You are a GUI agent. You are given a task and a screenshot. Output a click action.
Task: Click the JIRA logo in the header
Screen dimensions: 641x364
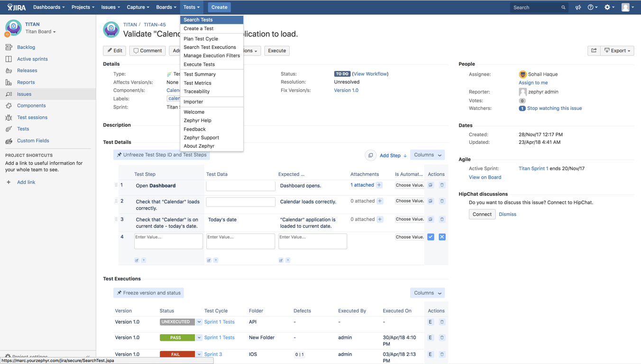tap(17, 7)
